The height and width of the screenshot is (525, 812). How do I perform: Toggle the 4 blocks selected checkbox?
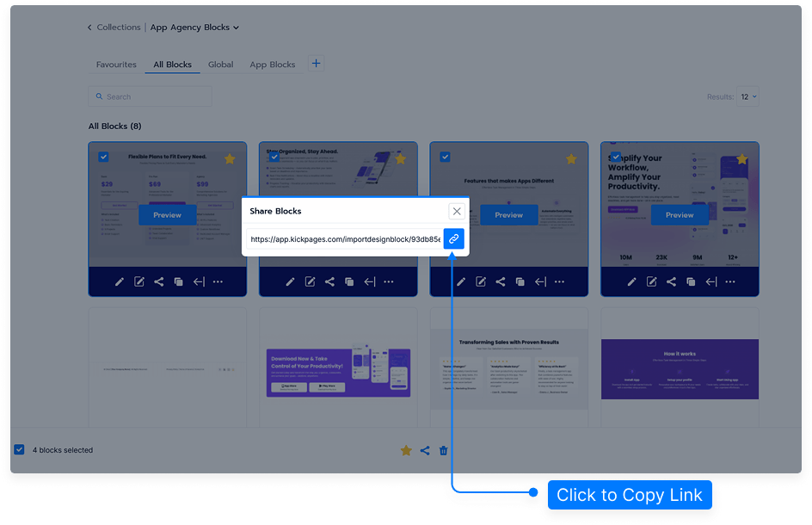tap(19, 450)
